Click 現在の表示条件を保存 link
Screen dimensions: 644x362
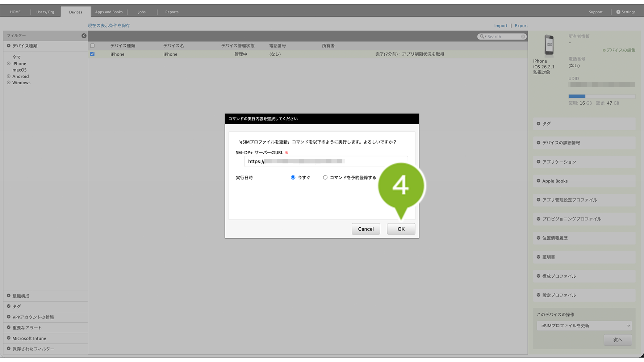pos(109,26)
